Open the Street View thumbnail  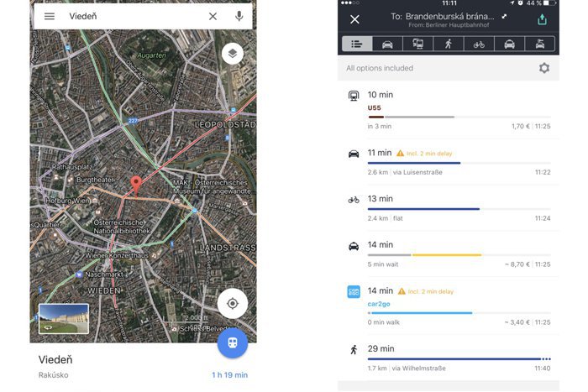tap(64, 317)
